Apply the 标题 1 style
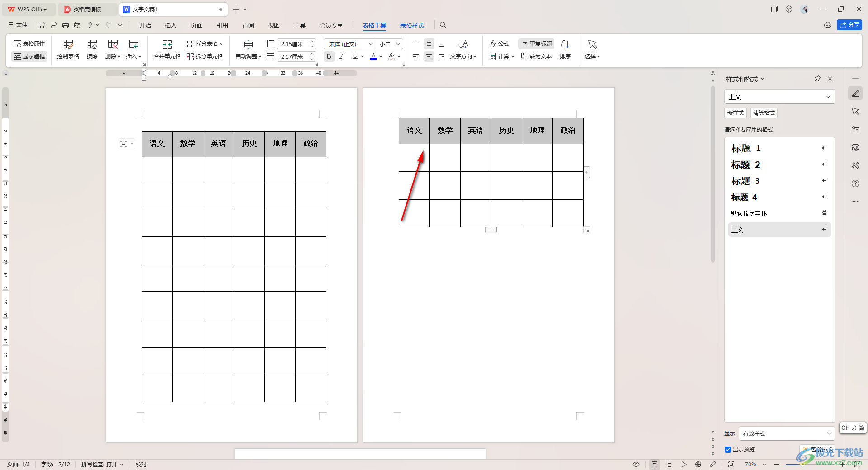This screenshot has width=868, height=470. pyautogui.click(x=779, y=148)
